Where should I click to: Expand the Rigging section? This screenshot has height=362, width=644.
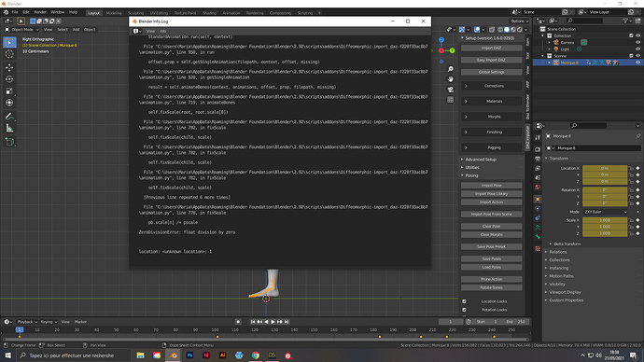click(492, 147)
